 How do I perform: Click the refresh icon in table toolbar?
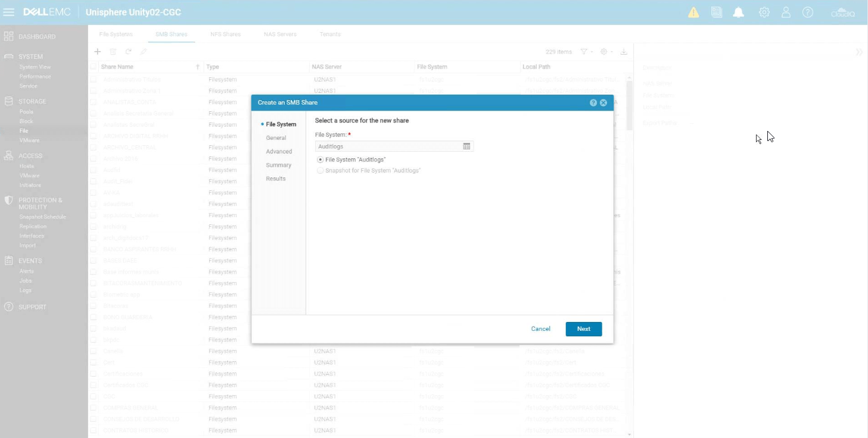(x=128, y=52)
